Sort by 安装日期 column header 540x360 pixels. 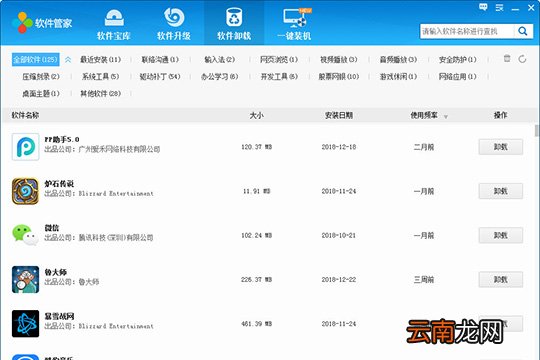point(339,115)
